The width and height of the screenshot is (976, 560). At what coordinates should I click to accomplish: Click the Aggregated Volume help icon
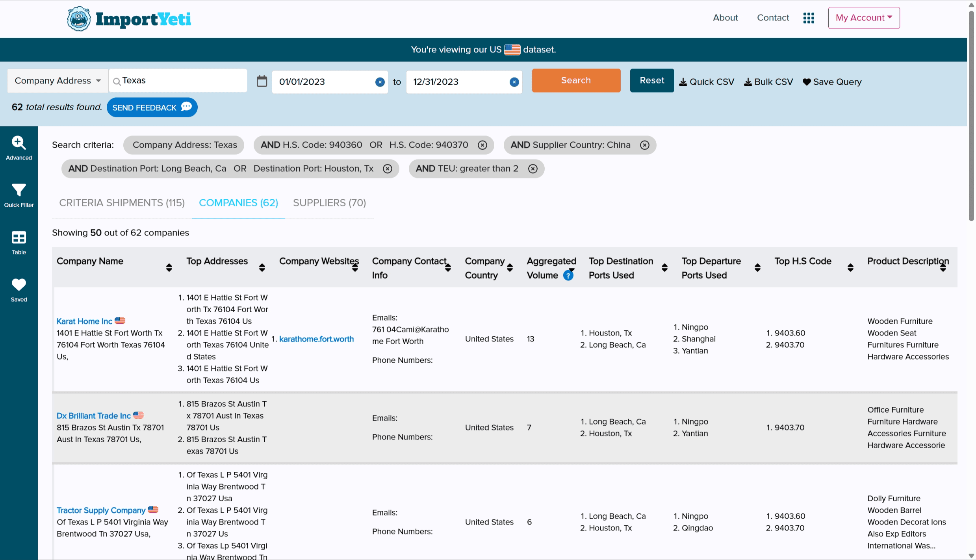pyautogui.click(x=568, y=275)
